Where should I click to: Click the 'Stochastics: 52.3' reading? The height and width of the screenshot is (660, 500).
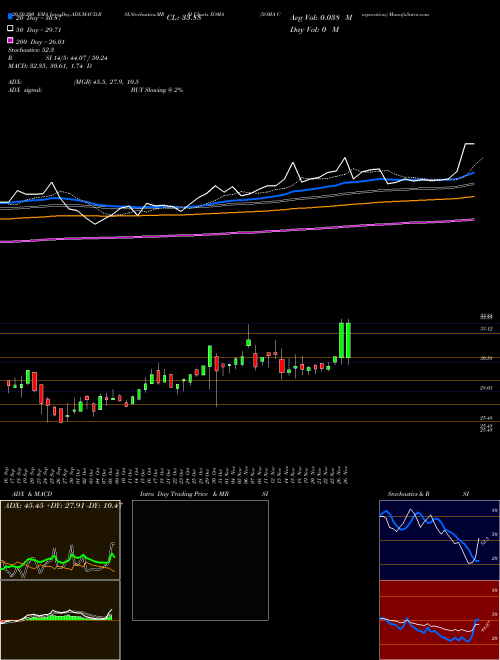31,50
